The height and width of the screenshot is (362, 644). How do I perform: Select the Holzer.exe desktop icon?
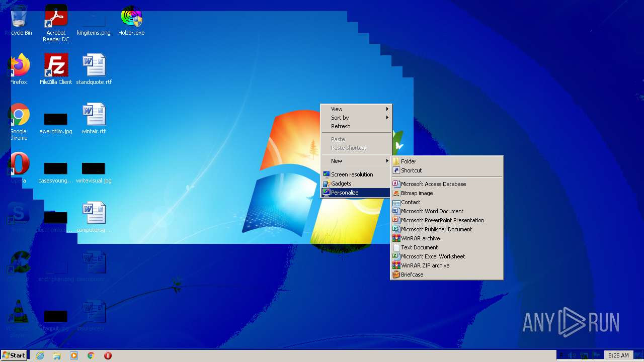click(x=131, y=21)
